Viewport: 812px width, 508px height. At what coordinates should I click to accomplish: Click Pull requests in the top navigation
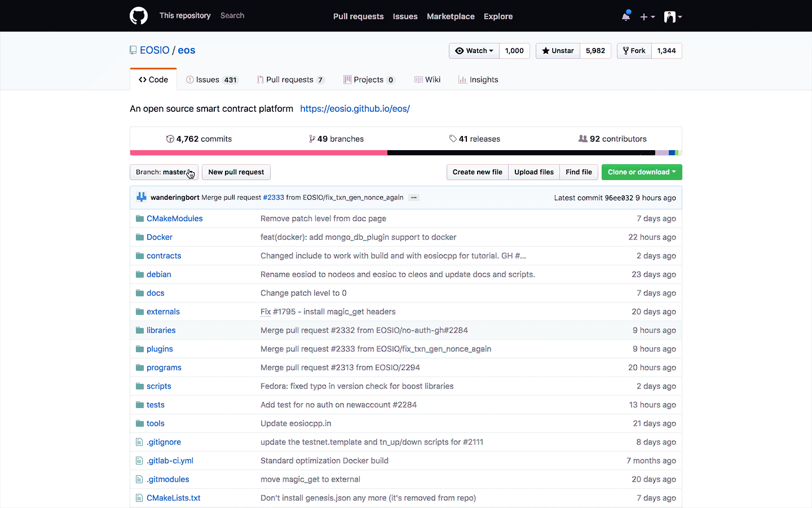pos(359,16)
